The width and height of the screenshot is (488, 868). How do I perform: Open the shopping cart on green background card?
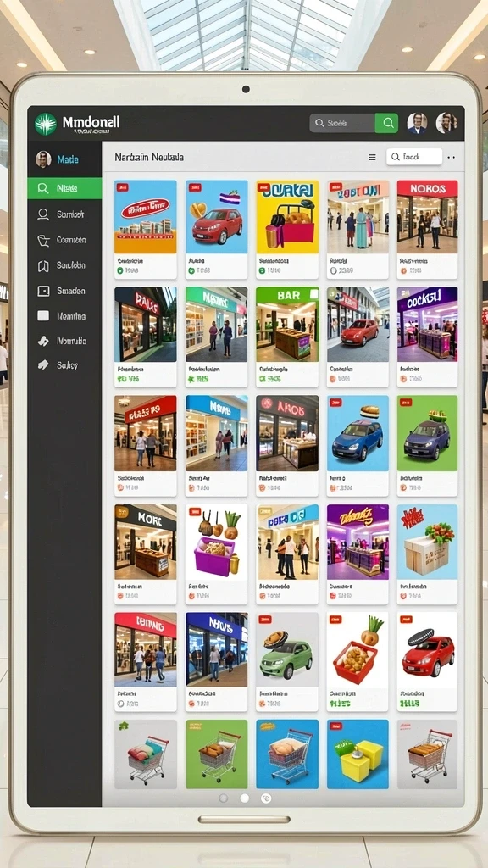[x=216, y=754]
